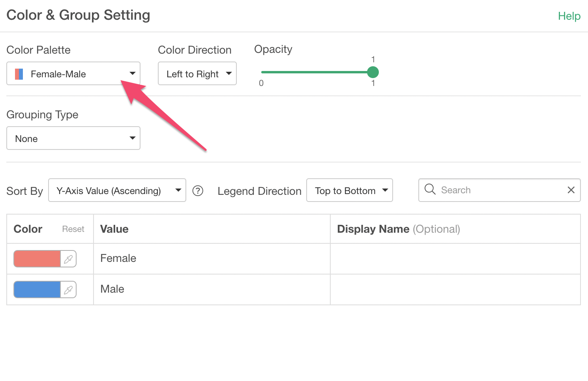Click the eyedropper icon for Male
The image size is (588, 381).
coord(68,289)
